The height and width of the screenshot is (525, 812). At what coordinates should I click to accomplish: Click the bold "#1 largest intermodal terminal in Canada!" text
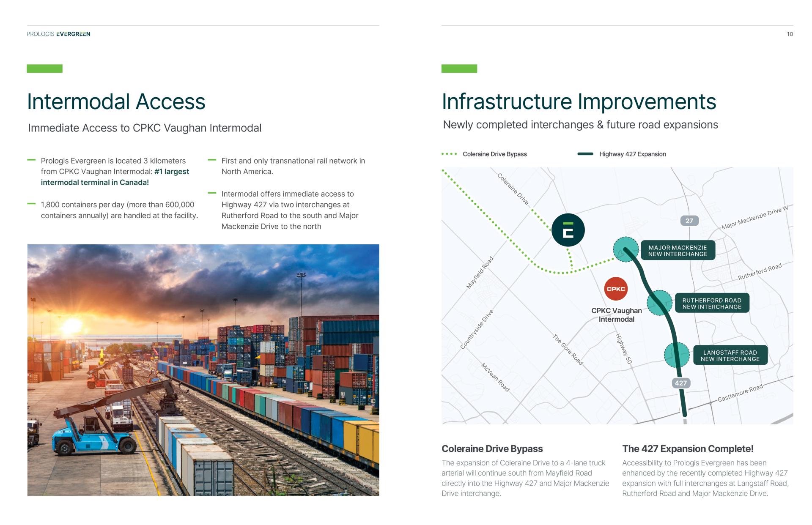pos(115,177)
